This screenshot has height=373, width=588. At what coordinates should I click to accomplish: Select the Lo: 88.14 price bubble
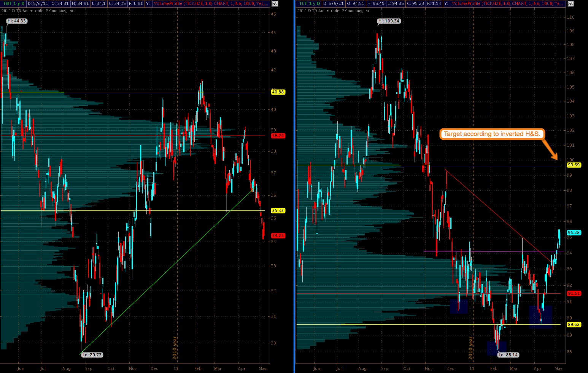508,355
